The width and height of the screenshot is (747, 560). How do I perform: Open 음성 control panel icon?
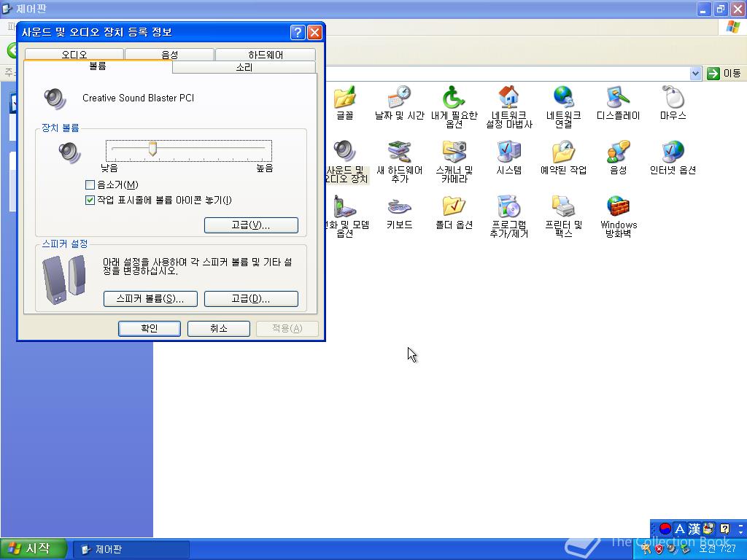pyautogui.click(x=619, y=157)
